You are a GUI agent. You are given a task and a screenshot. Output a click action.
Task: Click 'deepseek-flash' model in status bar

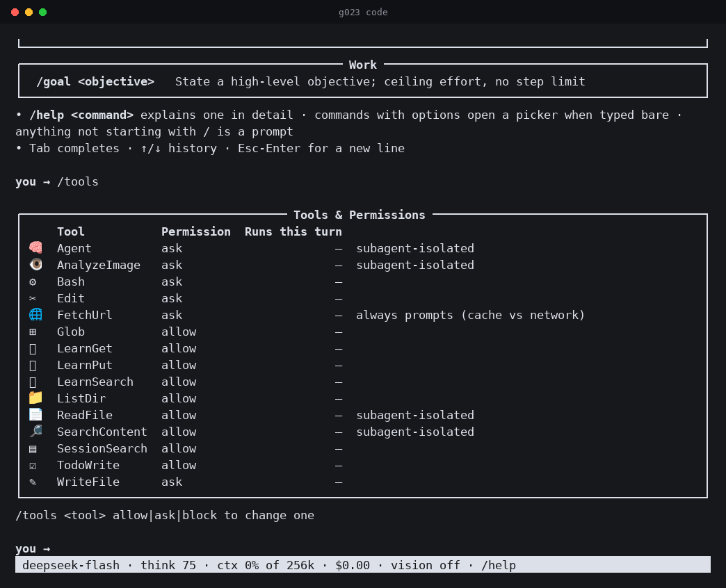[71, 565]
